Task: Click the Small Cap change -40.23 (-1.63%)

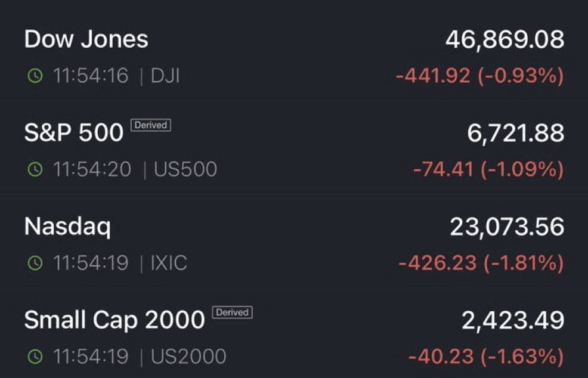Action: [x=485, y=357]
